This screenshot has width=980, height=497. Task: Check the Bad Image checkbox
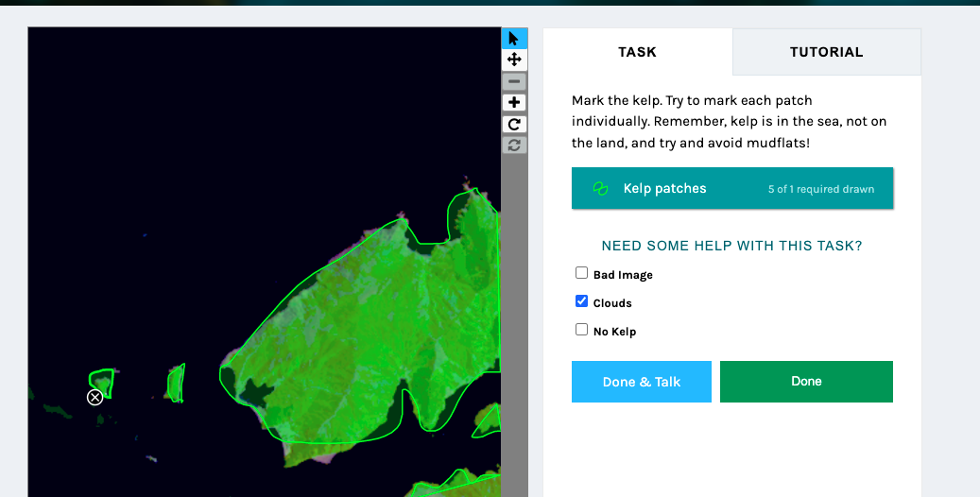point(581,273)
